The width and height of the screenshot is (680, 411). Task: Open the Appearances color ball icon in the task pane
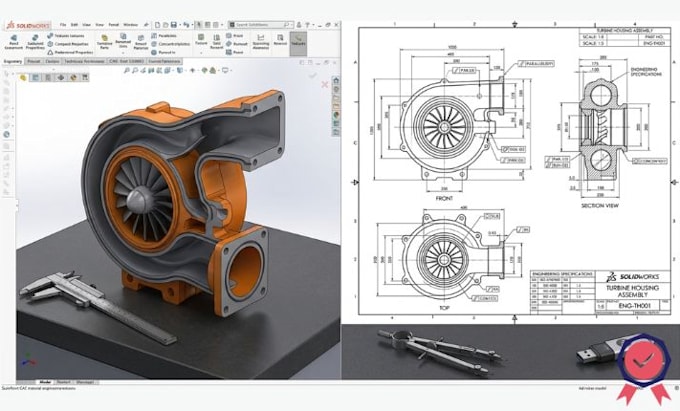[x=336, y=115]
